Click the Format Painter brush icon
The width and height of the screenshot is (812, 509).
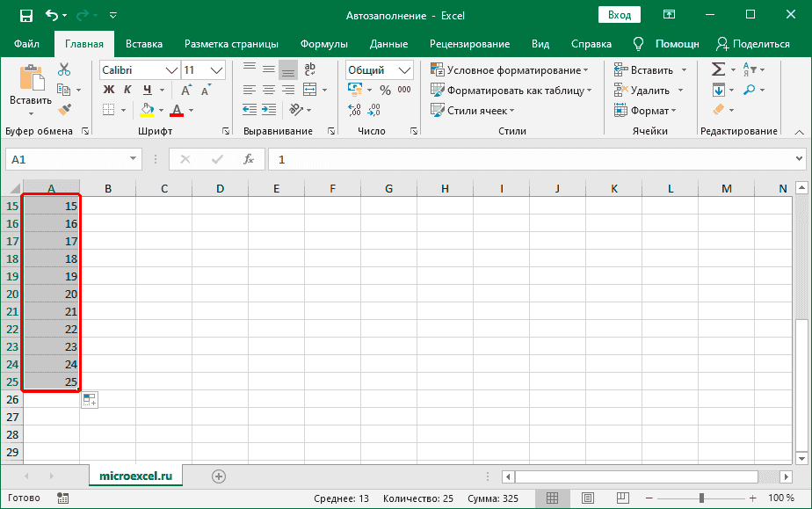tap(64, 109)
